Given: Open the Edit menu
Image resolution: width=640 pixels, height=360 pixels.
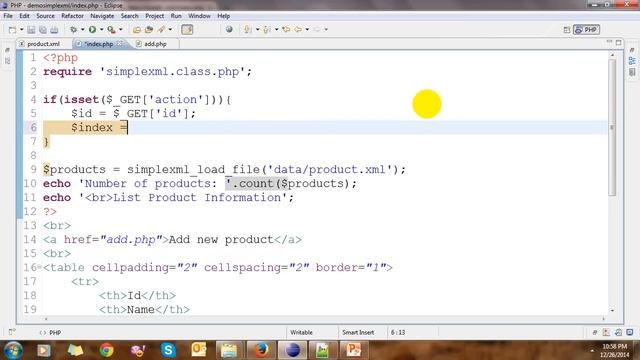Looking at the screenshot, I should click(x=24, y=16).
